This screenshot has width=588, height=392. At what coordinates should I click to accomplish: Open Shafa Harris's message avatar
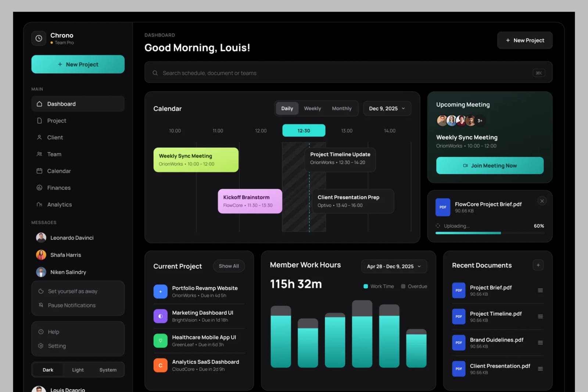[x=41, y=255]
